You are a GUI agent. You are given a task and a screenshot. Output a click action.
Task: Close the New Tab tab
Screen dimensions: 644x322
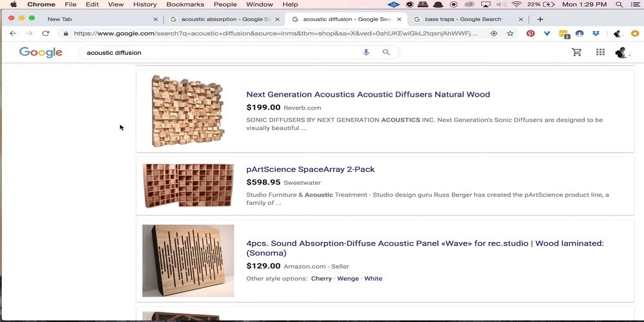(155, 19)
